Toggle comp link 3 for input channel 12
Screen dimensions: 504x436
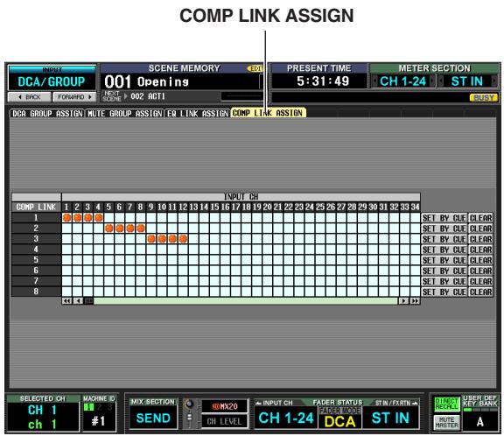point(183,239)
